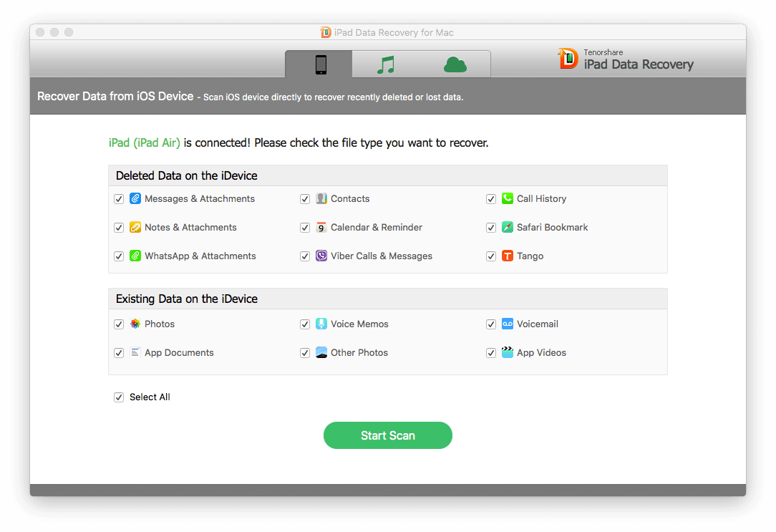Screen dimensions: 776x532
Task: Open the iCloud backup recovery tab
Action: tap(455, 64)
